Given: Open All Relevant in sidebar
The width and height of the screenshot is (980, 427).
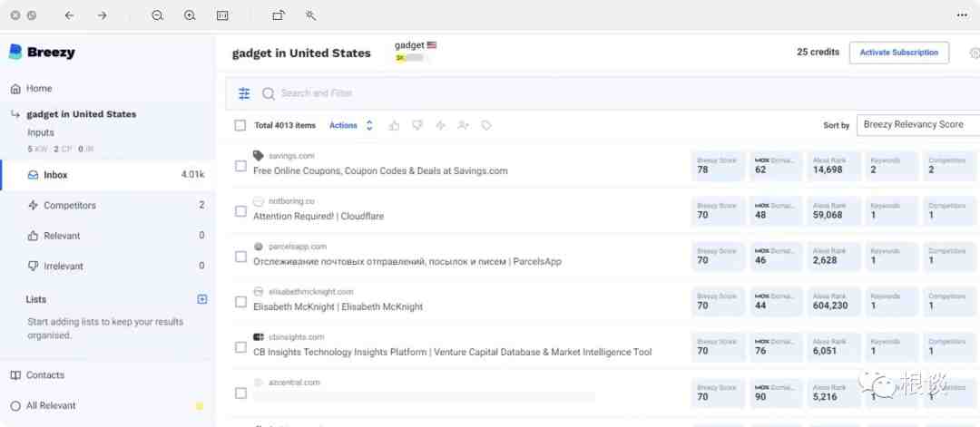Looking at the screenshot, I should point(51,406).
